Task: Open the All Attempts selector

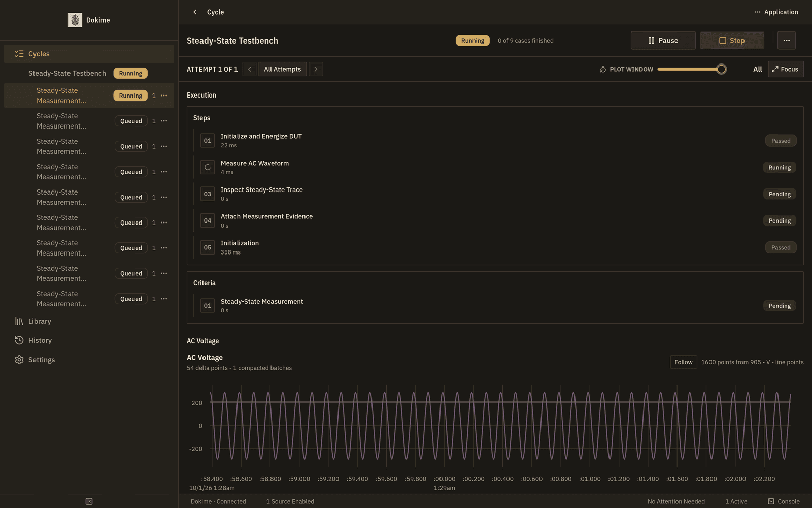Action: [x=283, y=69]
